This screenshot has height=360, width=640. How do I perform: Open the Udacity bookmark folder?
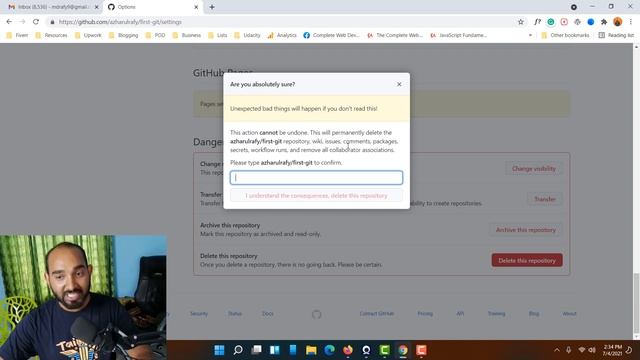(x=247, y=36)
